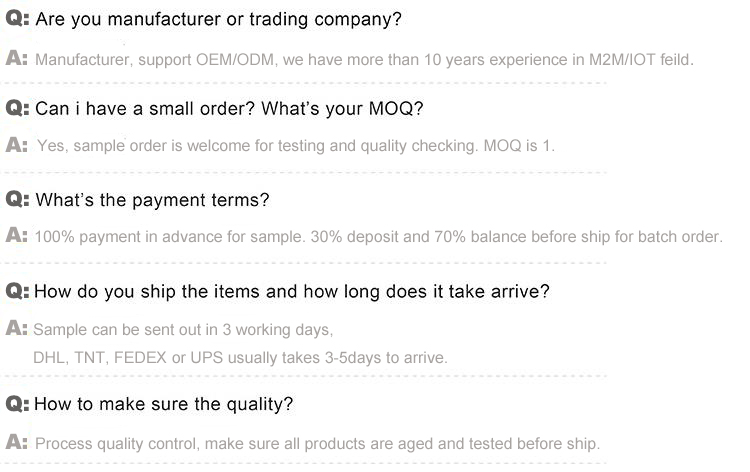The height and width of the screenshot is (472, 750).
Task: Click the Q: icon beside quality question
Action: click(x=17, y=404)
